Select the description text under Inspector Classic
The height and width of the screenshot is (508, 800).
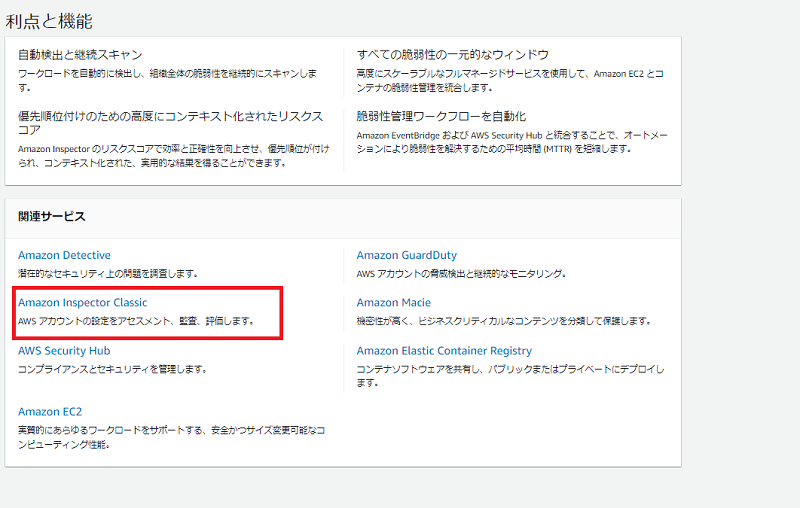click(136, 321)
